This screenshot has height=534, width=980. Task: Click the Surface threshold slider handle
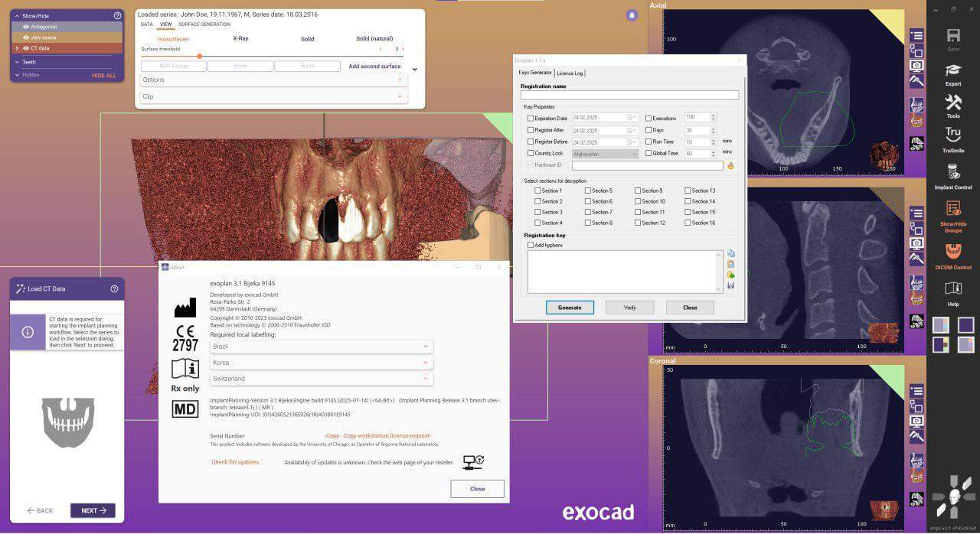pos(200,56)
